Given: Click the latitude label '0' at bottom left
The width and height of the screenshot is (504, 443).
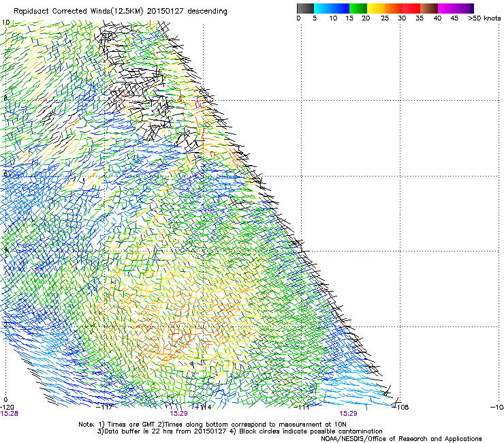Looking at the screenshot, I should (5, 400).
